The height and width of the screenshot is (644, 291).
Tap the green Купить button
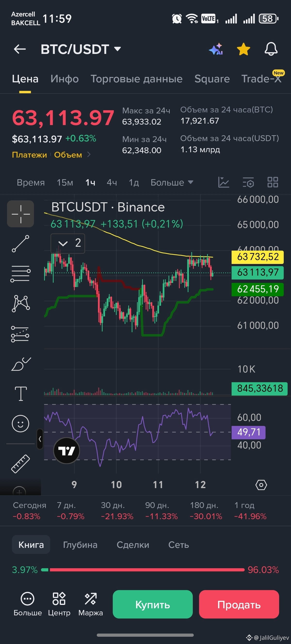tap(153, 604)
